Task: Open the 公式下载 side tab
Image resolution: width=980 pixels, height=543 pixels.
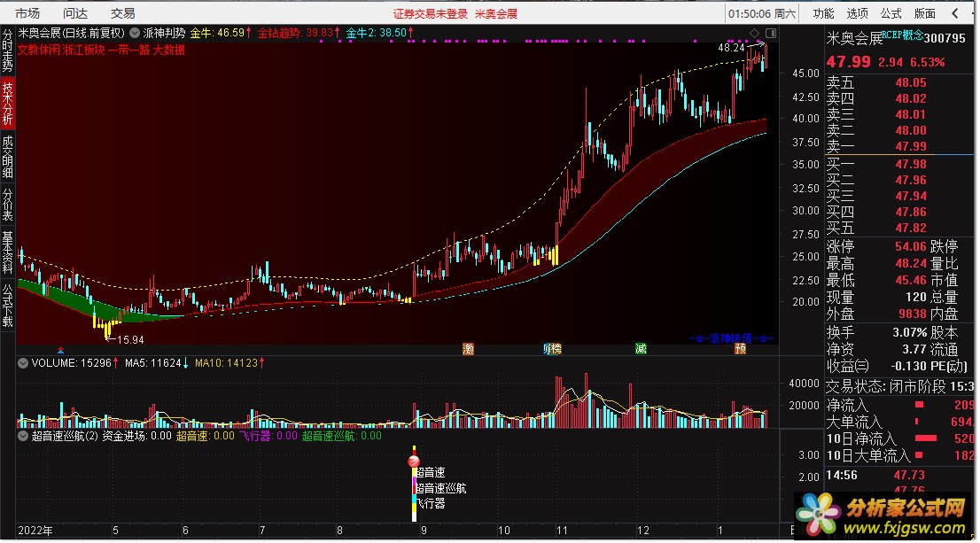Action: click(7, 305)
